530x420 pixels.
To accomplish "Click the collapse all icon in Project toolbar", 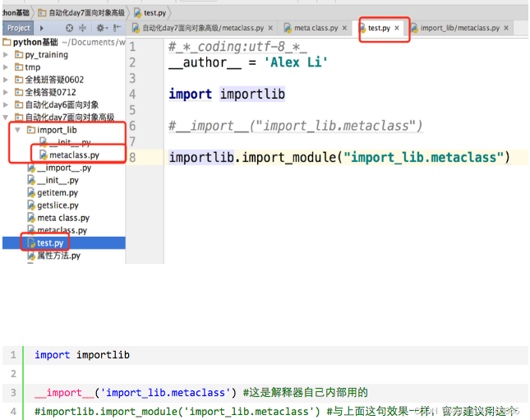I will [x=82, y=28].
